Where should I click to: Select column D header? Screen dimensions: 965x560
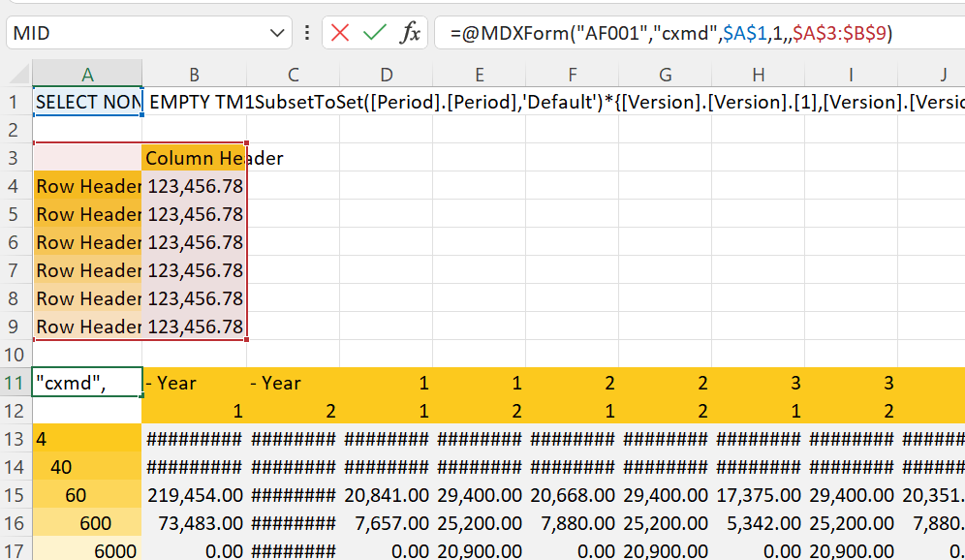tap(386, 75)
